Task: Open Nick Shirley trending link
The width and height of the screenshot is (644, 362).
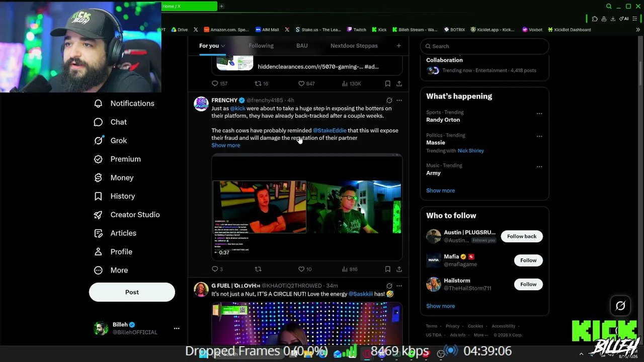Action: pos(470,151)
